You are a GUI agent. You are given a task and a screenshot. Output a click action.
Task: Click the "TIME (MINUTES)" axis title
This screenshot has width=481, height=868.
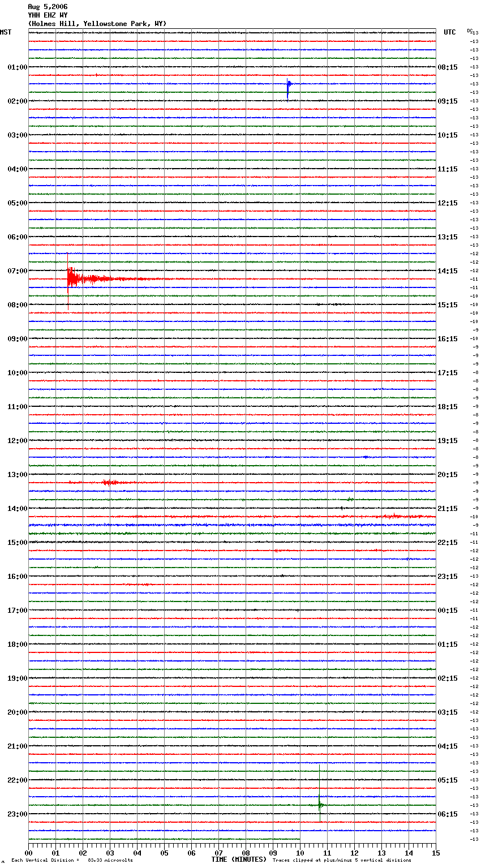pos(239,860)
